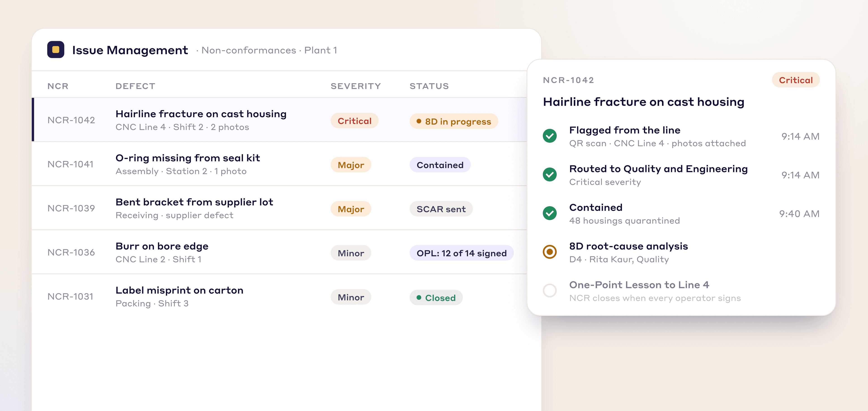The height and width of the screenshot is (411, 868).
Task: Open the O-ring missing from seal kit row
Action: (x=280, y=164)
